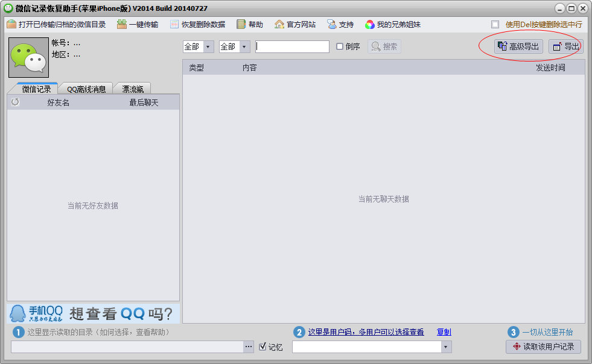This screenshot has width=592, height=364.
Task: Open the archived WeChat directory folder icon
Action: coord(11,25)
